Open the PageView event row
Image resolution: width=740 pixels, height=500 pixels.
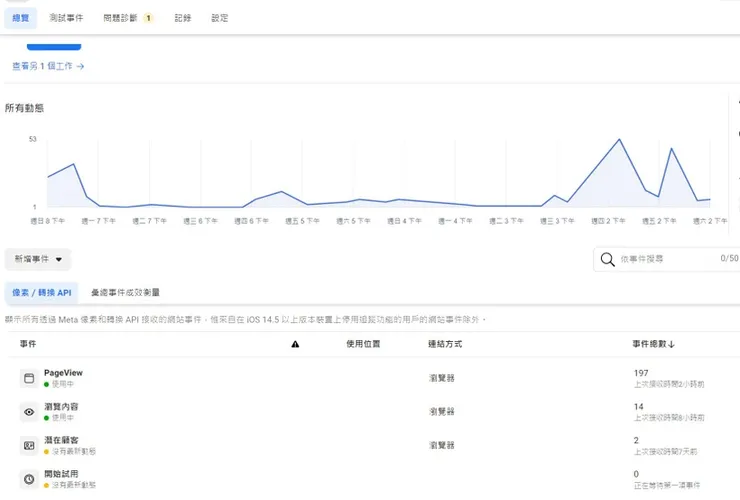coord(373,378)
